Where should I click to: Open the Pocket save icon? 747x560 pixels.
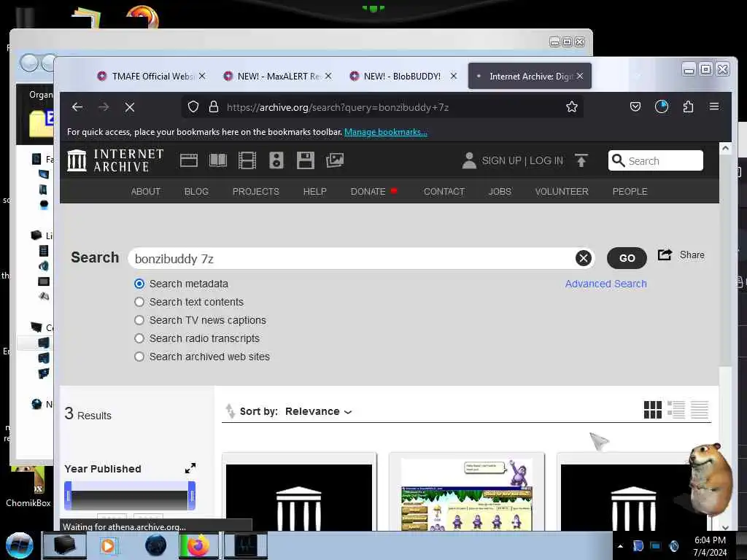pyautogui.click(x=635, y=106)
